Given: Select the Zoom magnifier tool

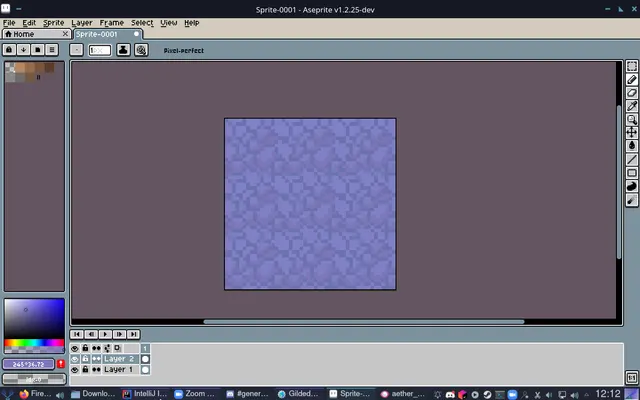Looking at the screenshot, I should pos(631,120).
